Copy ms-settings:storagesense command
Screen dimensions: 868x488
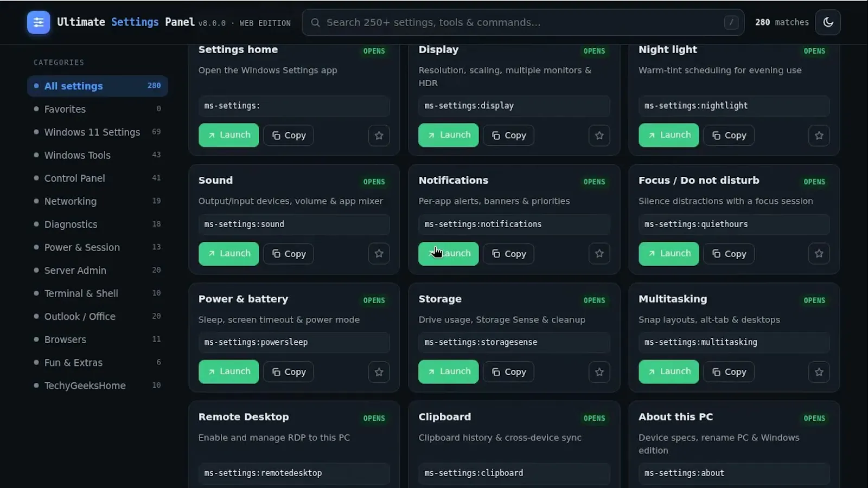point(509,372)
